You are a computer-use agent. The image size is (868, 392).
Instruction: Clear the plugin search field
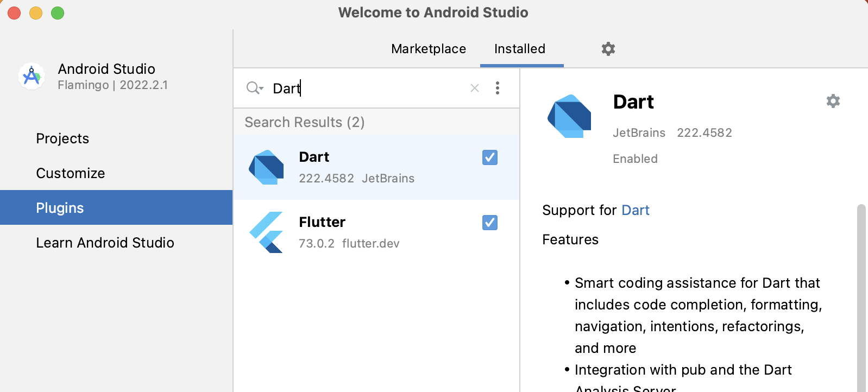click(x=475, y=88)
